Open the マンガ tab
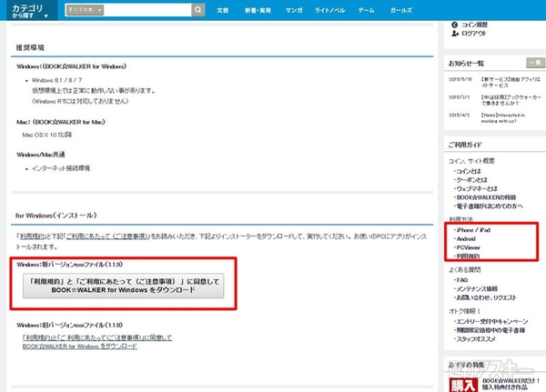The image size is (546, 392). tap(294, 10)
